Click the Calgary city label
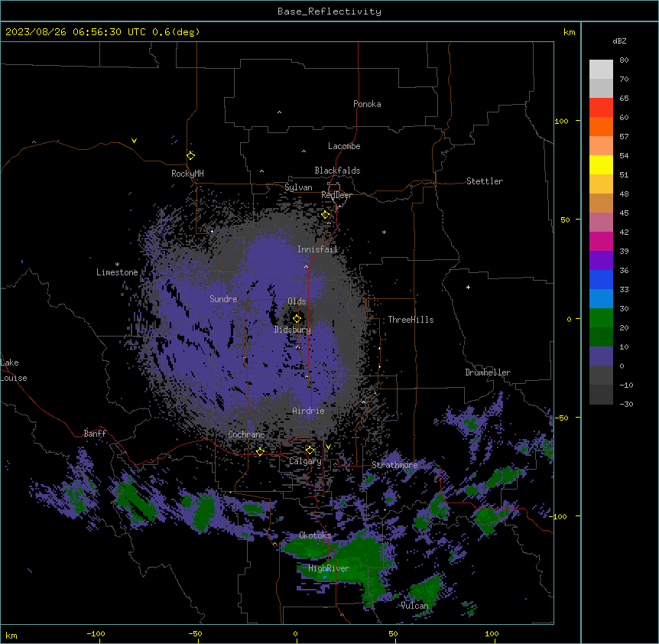Screen dimensions: 659x644 305,461
